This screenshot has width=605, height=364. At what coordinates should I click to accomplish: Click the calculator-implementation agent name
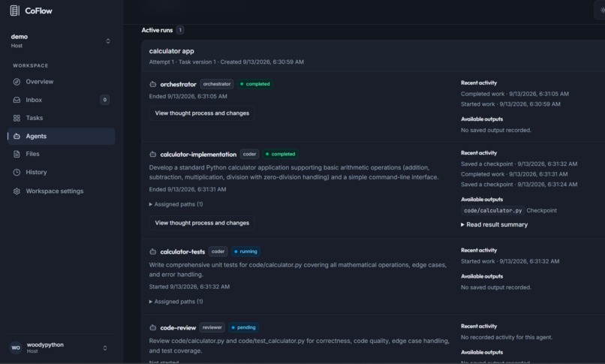click(x=198, y=155)
